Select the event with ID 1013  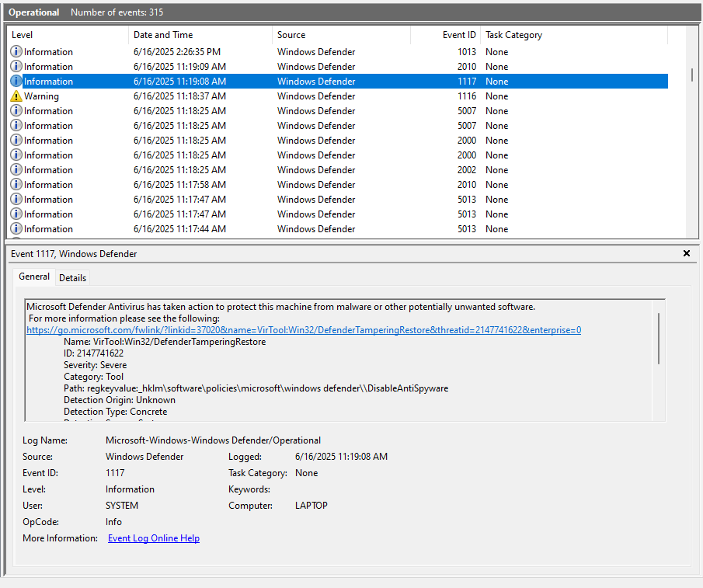click(339, 51)
